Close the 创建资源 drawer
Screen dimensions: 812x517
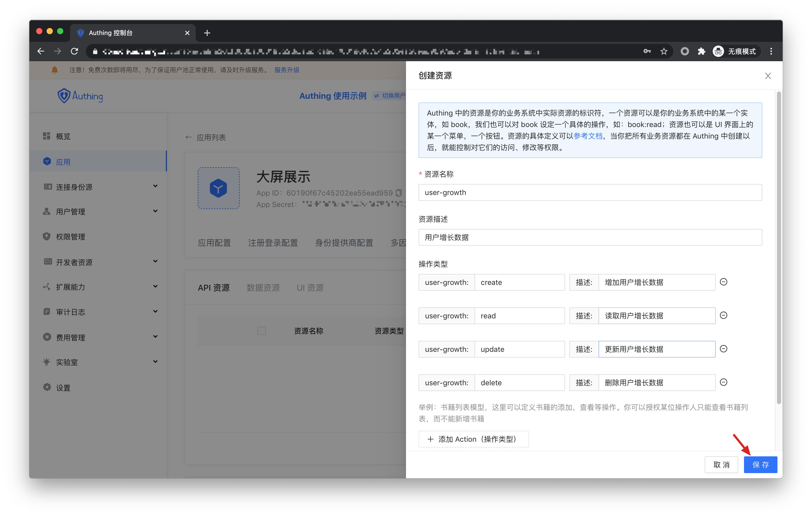tap(768, 76)
